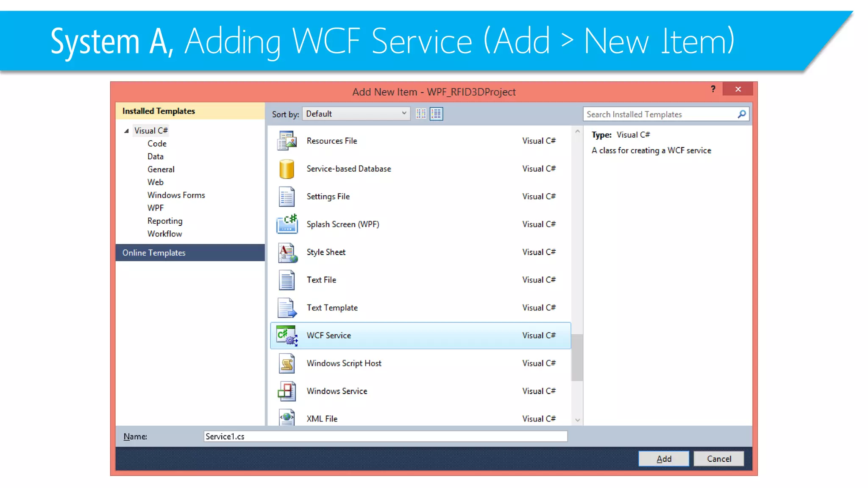
Task: Open the Sort by Default dropdown
Action: tap(356, 114)
